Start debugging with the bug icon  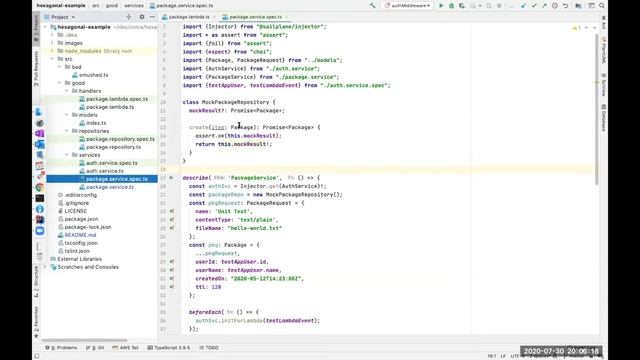[x=451, y=6]
